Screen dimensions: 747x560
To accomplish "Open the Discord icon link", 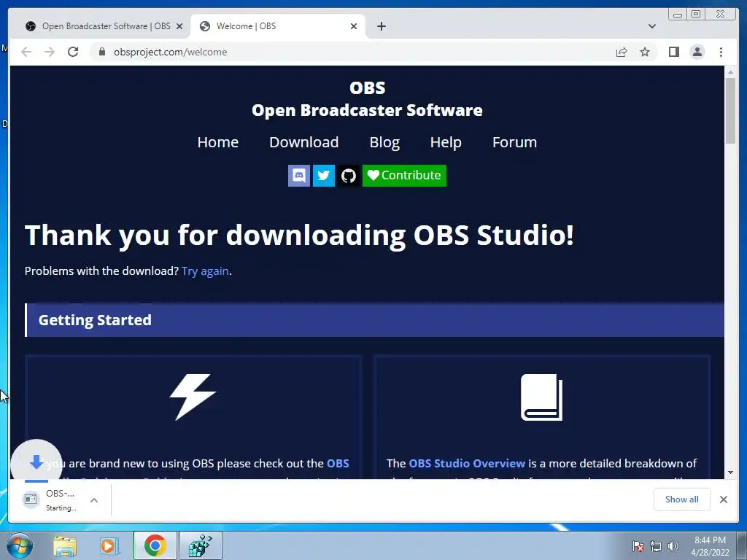I will coord(298,176).
